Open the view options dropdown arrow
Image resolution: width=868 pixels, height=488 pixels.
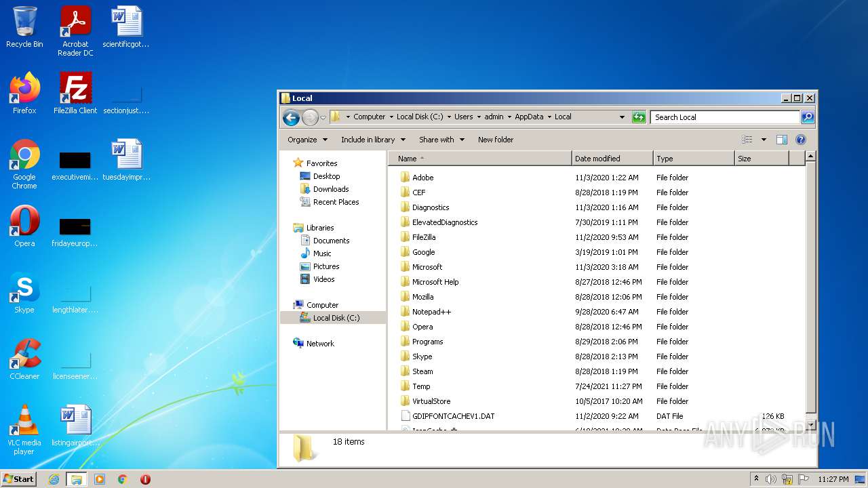(764, 140)
